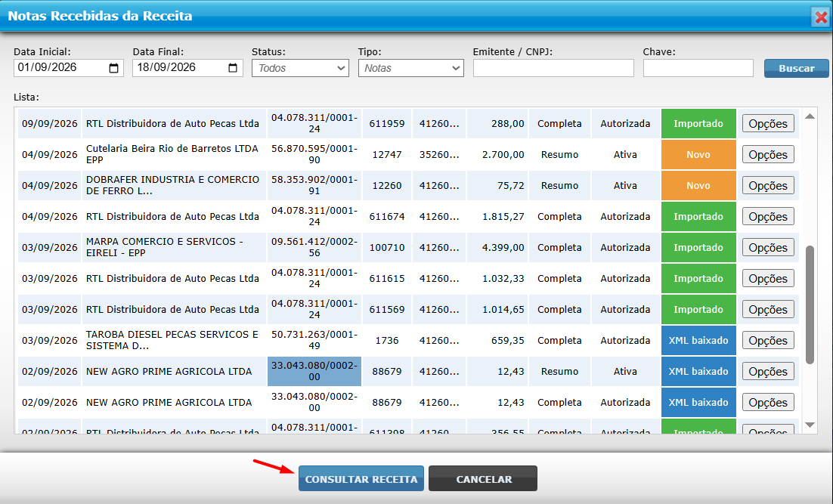
Task: Open the Data Inicial calendar picker
Action: point(113,68)
